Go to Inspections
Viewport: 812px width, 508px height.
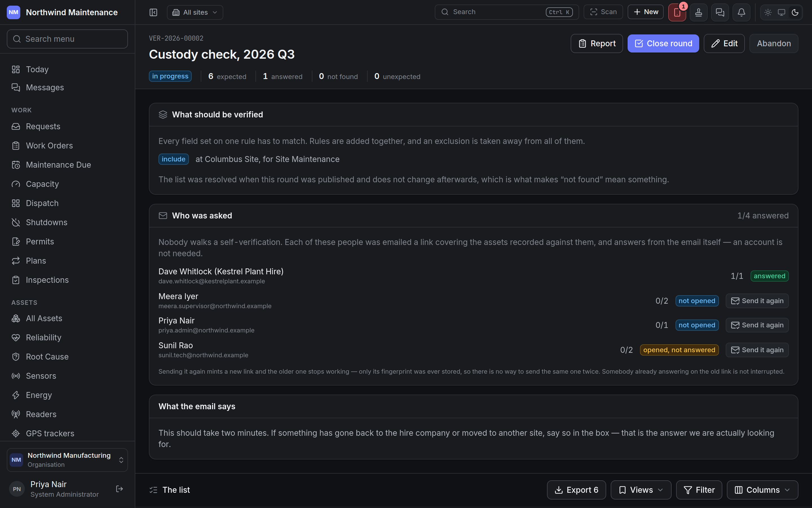(x=67, y=280)
